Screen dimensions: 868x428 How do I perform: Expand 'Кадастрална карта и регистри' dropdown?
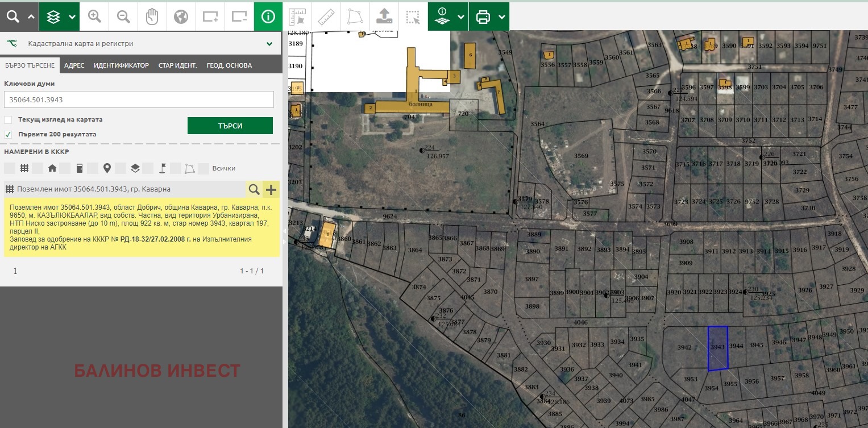[x=269, y=44]
